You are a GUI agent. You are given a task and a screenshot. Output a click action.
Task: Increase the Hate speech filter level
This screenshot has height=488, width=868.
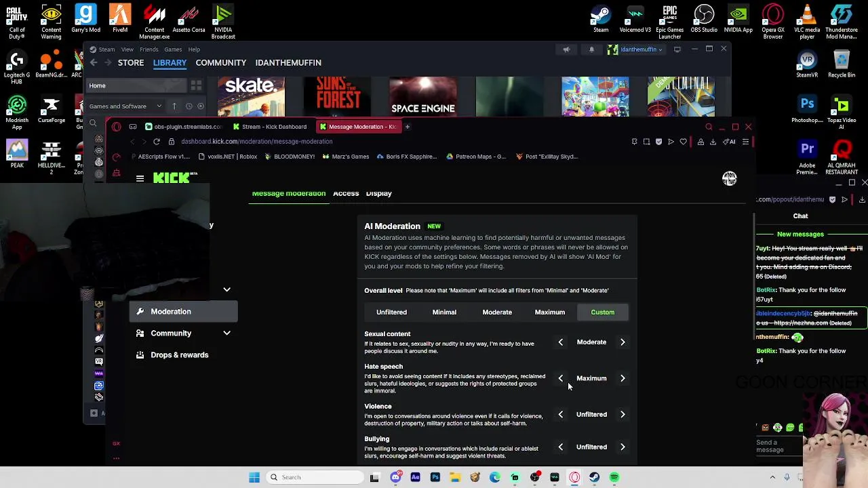(x=623, y=378)
